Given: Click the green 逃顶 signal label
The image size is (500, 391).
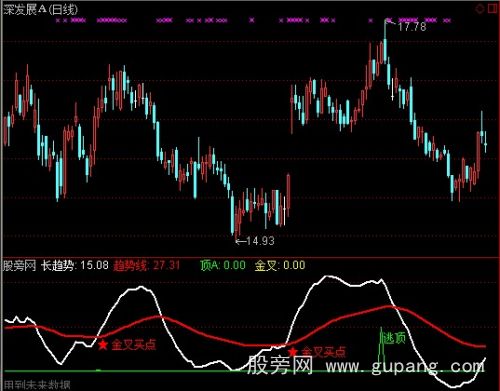Looking at the screenshot, I should point(394,338).
